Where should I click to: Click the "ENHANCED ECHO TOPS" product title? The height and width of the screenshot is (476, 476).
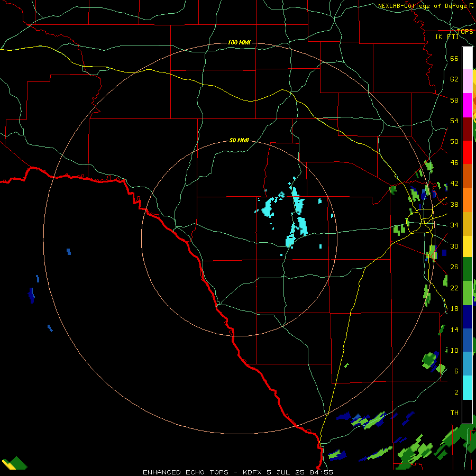coord(186,472)
